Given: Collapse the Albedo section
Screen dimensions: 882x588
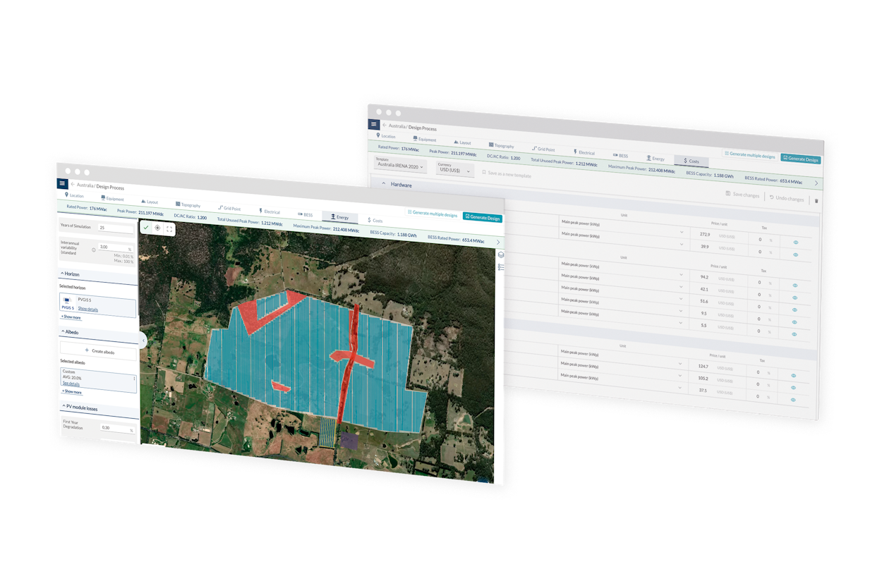Looking at the screenshot, I should [62, 331].
